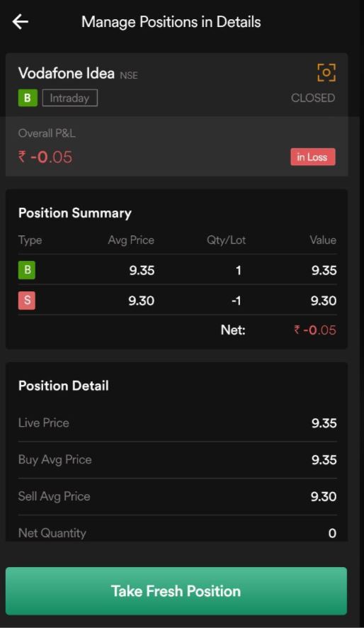Image resolution: width=364 pixels, height=628 pixels.
Task: Tap the Position Summary heading
Action: pos(75,213)
